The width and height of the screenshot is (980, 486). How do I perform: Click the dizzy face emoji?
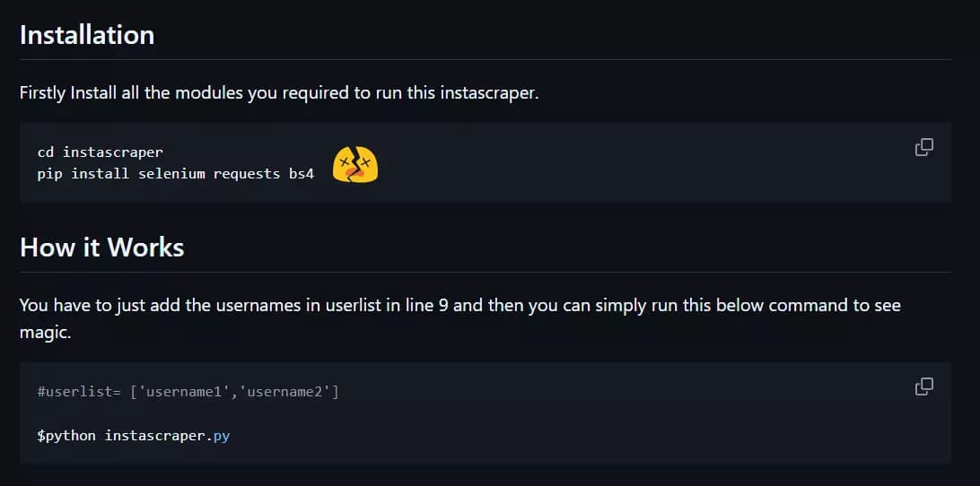click(355, 165)
